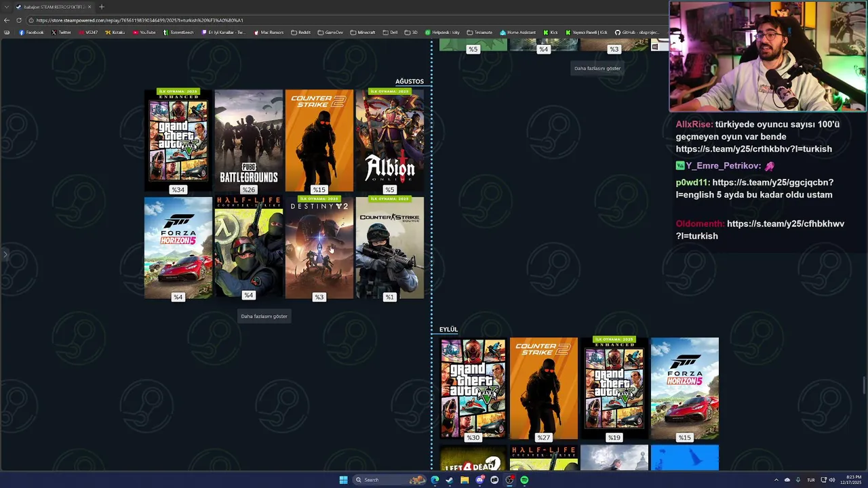Click the "AĞUSTOS" month heading
The image size is (868, 488).
(x=410, y=81)
